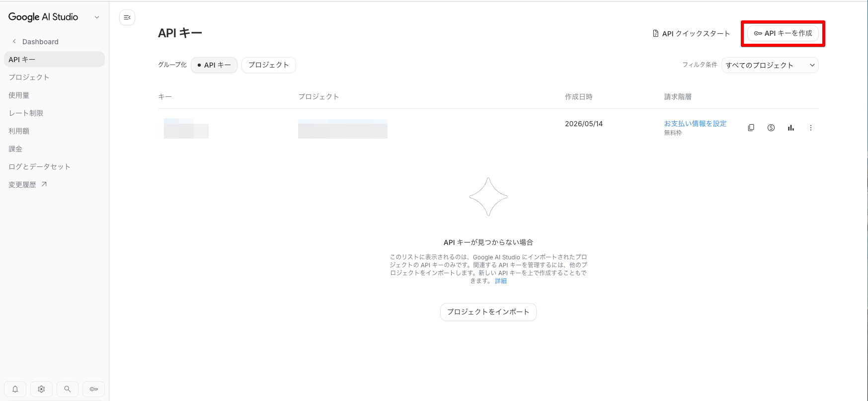Open the three-dot more options menu
Screen dimensions: 868x401
810,128
